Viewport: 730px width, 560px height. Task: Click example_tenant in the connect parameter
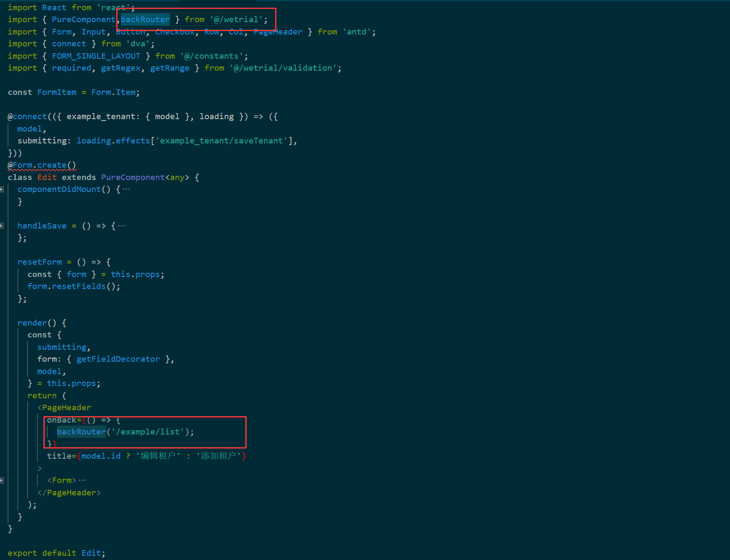(101, 117)
